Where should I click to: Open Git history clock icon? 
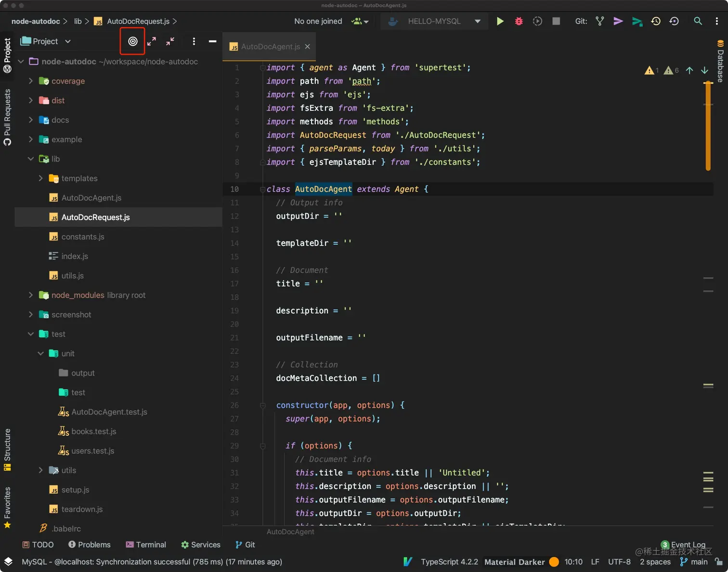(656, 21)
